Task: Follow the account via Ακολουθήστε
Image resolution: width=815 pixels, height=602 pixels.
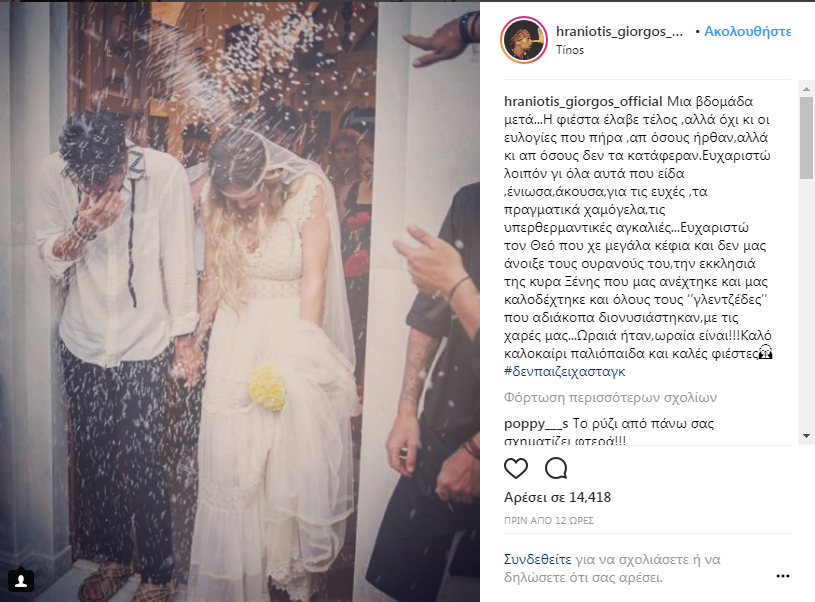Action: tap(747, 31)
